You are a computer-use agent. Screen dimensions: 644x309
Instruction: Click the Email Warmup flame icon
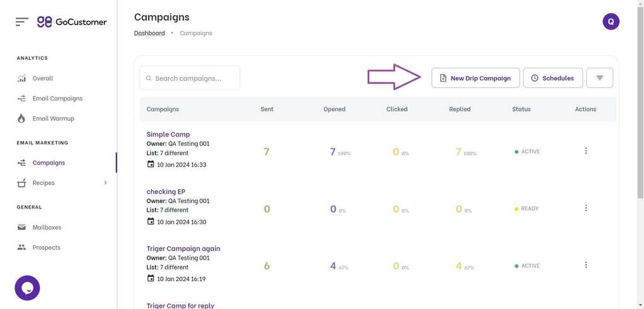click(21, 119)
